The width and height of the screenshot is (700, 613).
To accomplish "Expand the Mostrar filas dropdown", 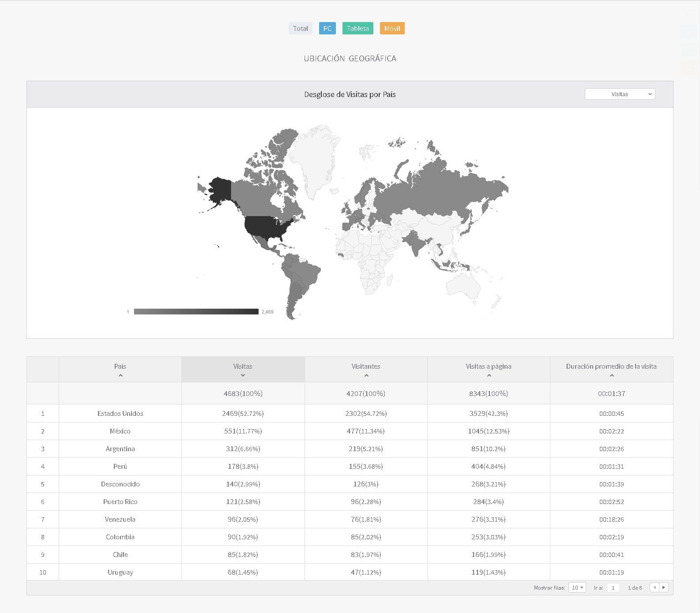I will coord(577,587).
